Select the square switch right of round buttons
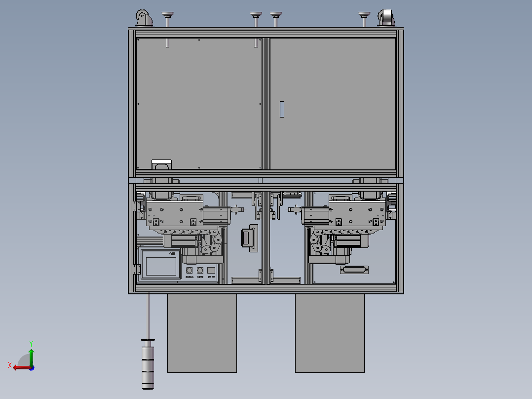Screen dimensions: 532x399 point(211,270)
